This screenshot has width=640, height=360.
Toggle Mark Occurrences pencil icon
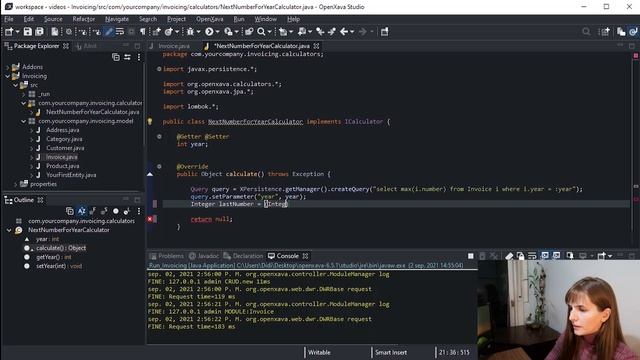tap(109, 31)
